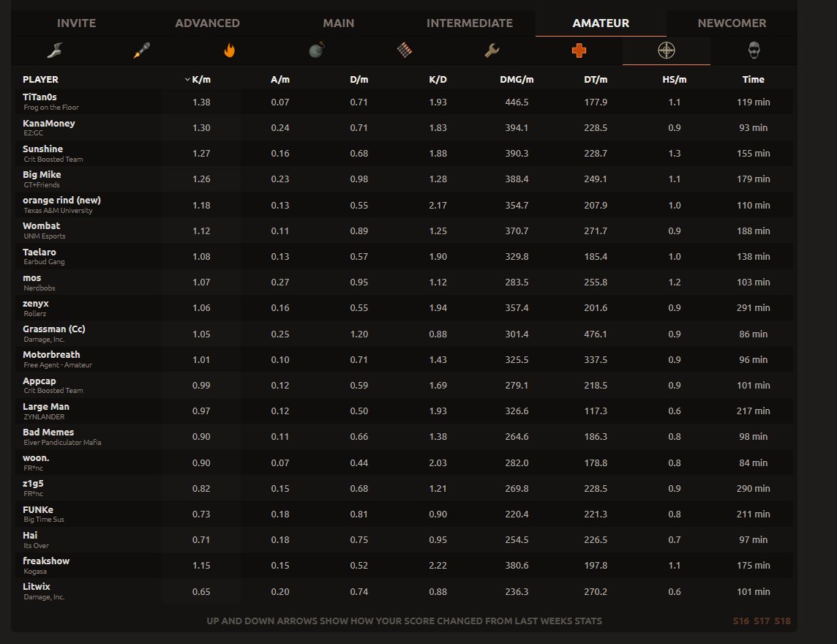Sort table by HS/m column

[675, 80]
